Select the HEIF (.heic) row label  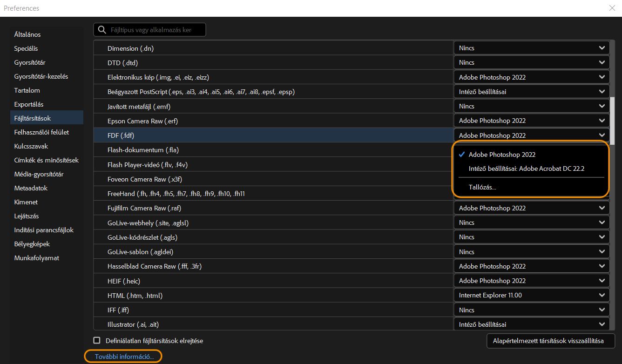click(124, 281)
